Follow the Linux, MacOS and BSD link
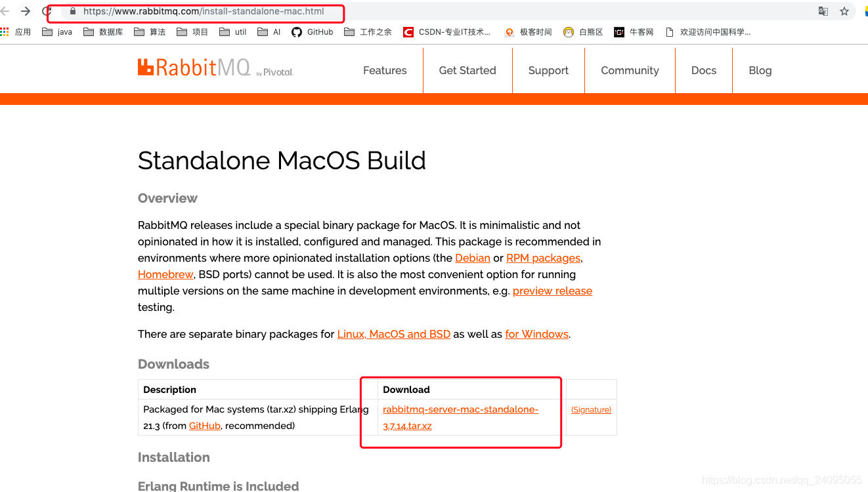 click(x=394, y=334)
